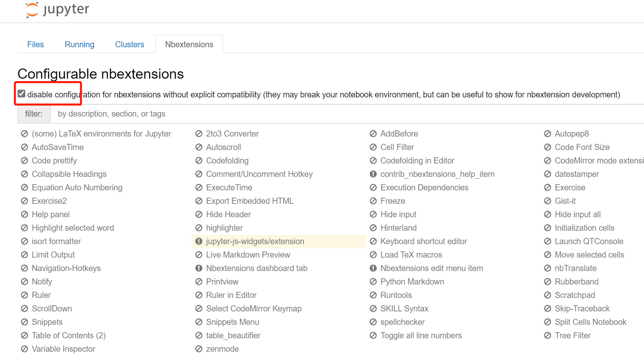Enable the ExecuteTime extension

(x=229, y=187)
